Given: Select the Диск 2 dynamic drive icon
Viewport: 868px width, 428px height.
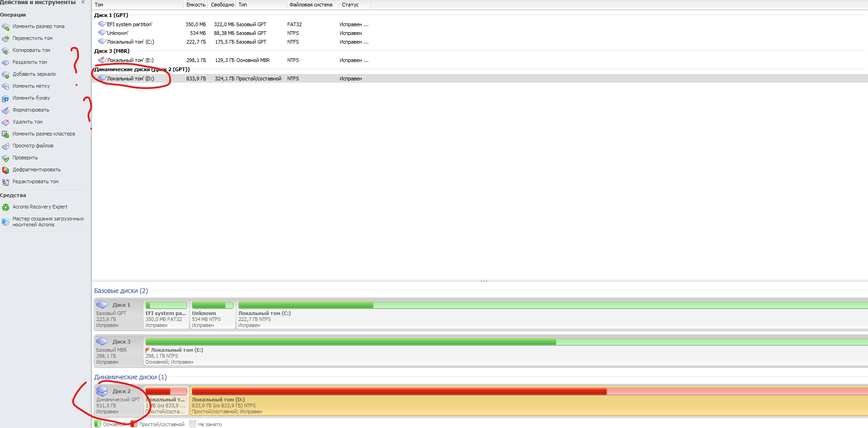Looking at the screenshot, I should (x=102, y=391).
